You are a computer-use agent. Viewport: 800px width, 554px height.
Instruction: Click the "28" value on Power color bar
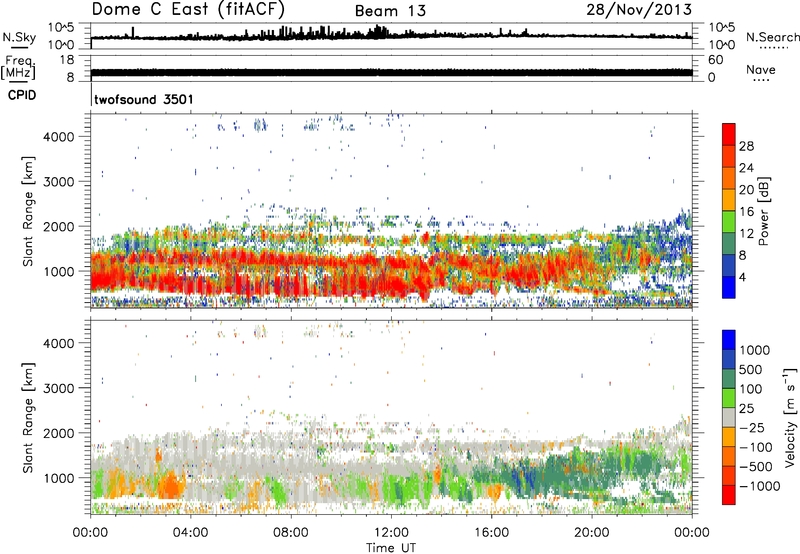click(x=746, y=146)
